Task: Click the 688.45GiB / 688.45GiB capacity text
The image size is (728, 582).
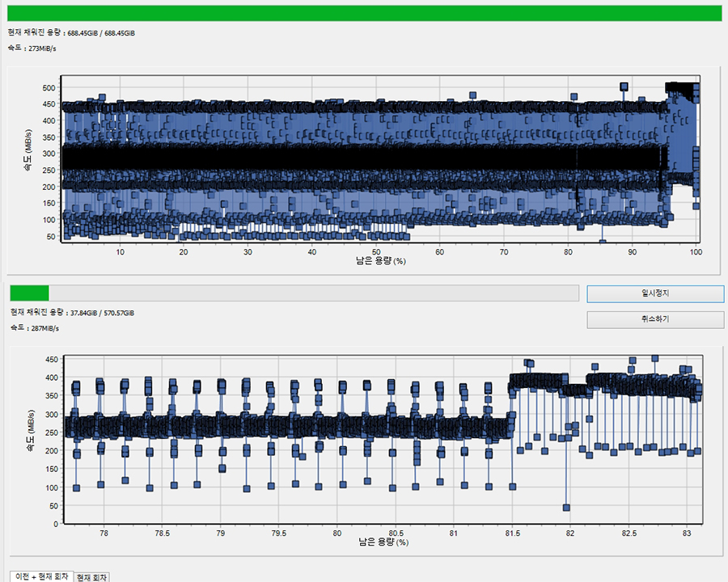Action: tap(101, 33)
